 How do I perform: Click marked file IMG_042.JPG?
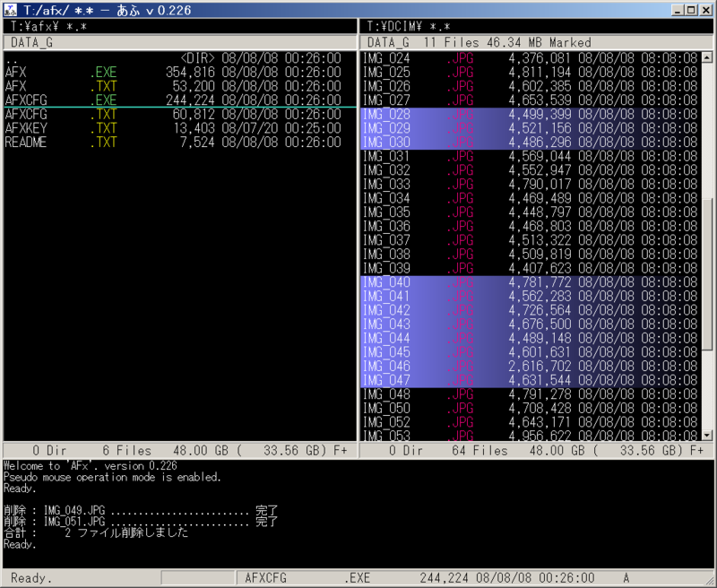[x=531, y=310]
